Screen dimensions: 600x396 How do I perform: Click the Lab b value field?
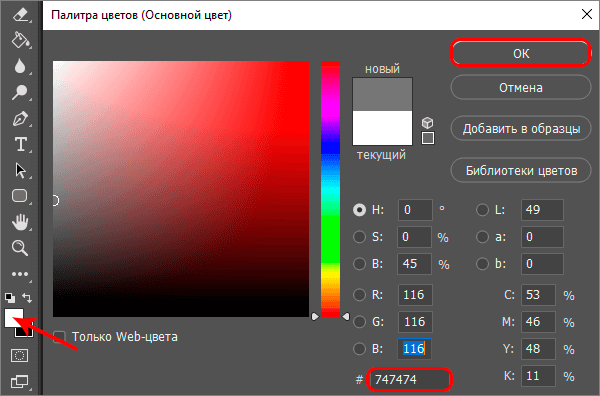point(542,264)
